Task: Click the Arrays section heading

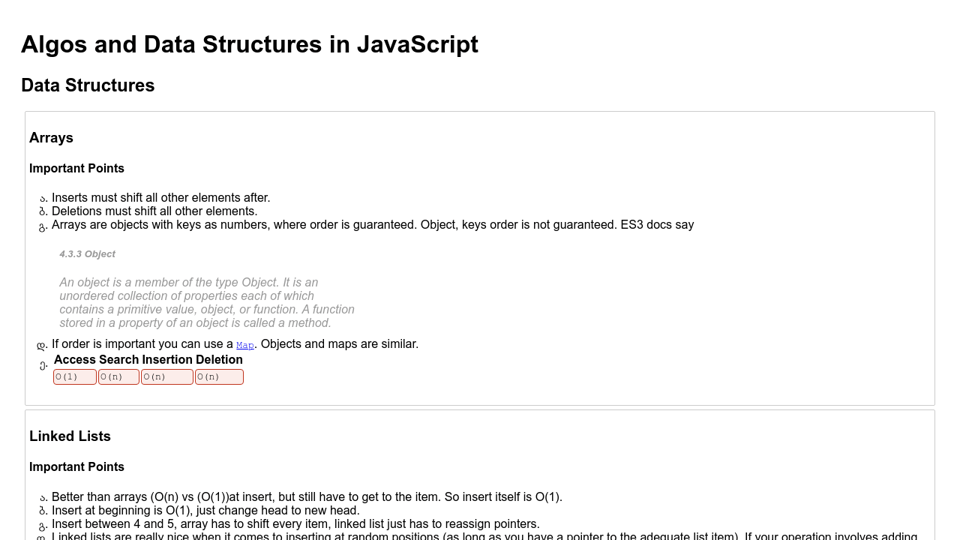Action: click(x=51, y=138)
